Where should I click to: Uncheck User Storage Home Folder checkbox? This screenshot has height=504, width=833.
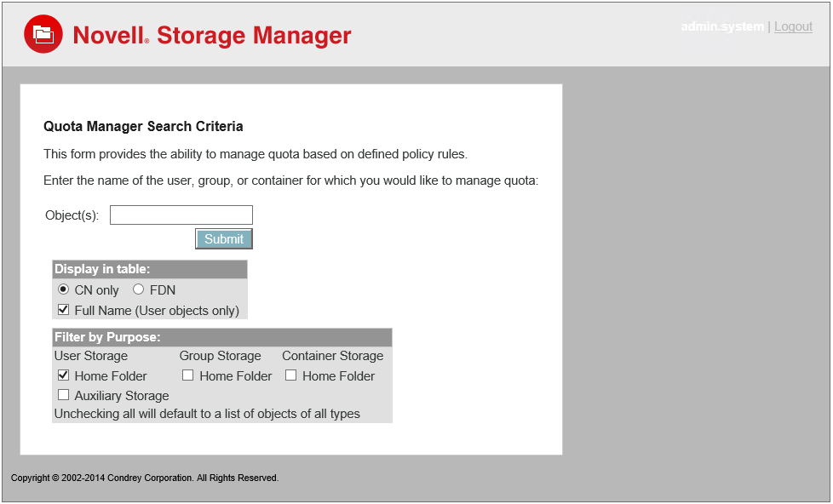tap(63, 375)
